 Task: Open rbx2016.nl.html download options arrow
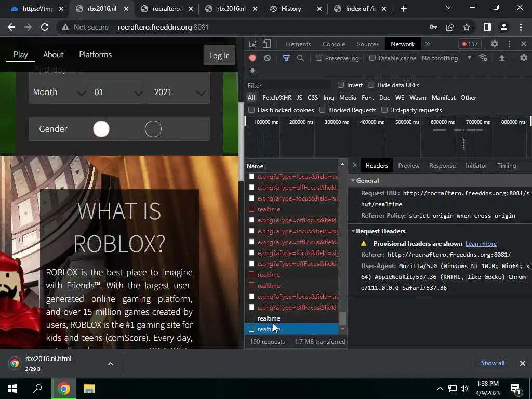pos(111,364)
